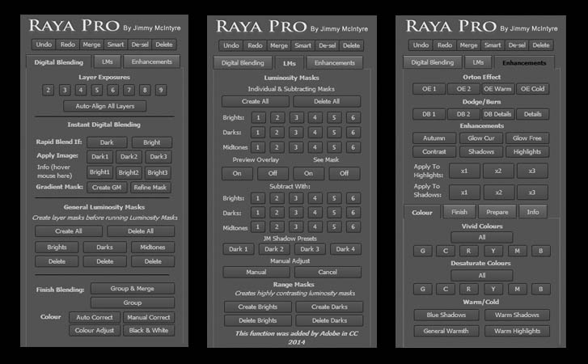Click Delete Darks range mask
Viewport: 588px width, 364px height.
click(x=330, y=320)
